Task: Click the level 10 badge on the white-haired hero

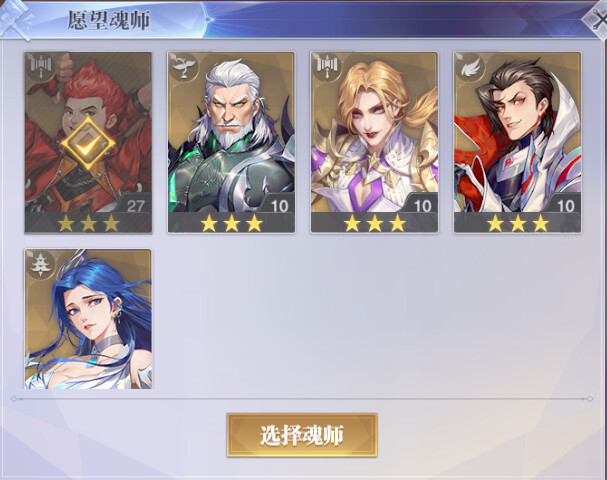Action: [x=279, y=205]
